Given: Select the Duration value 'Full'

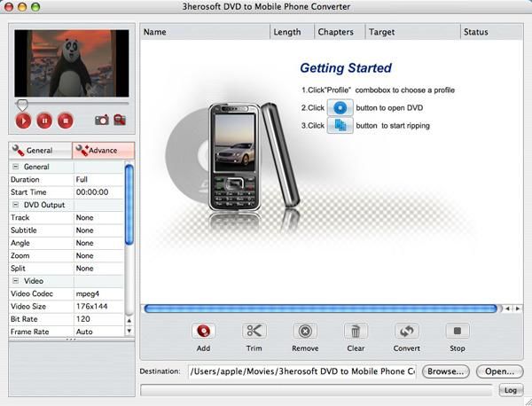Looking at the screenshot, I should 98,179.
